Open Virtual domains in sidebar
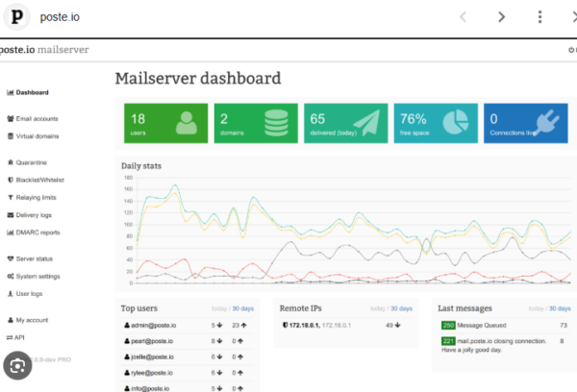The width and height of the screenshot is (577, 392). 33,136
